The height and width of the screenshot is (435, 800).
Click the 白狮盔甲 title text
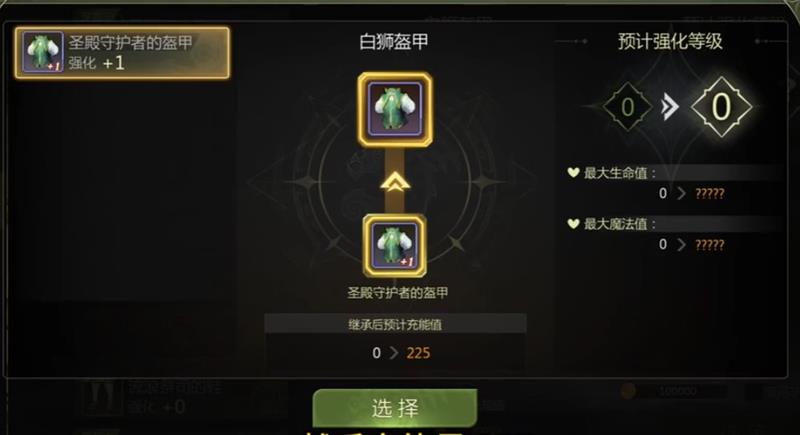point(393,41)
